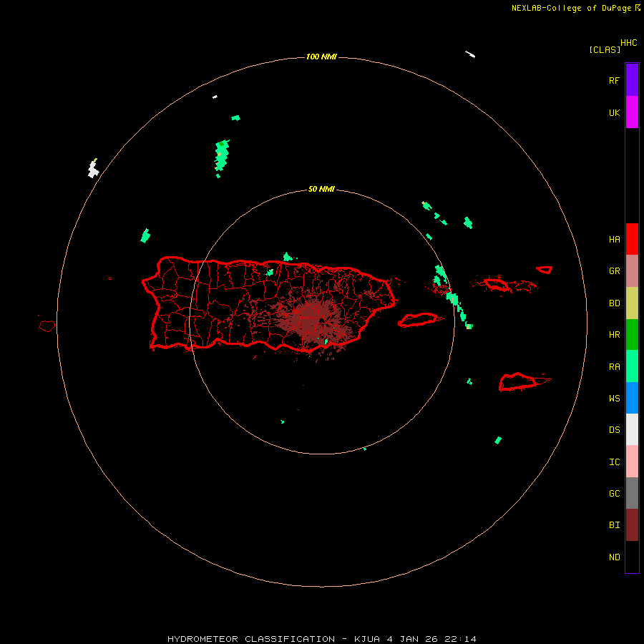Click the WS legend label
The height and width of the screenshot is (644, 644).
614,398
